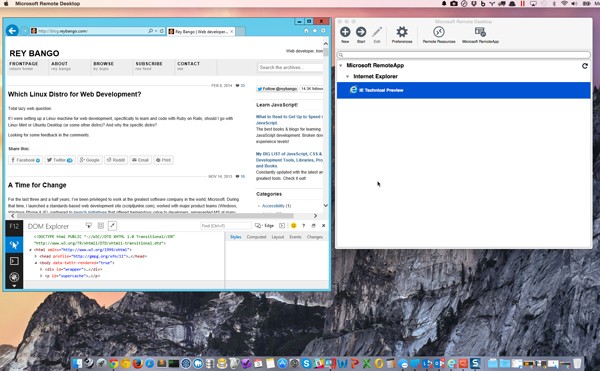Click the horizontal scrollbar right arrow
Image resolution: width=600 pixels, height=371 pixels.
click(x=315, y=216)
